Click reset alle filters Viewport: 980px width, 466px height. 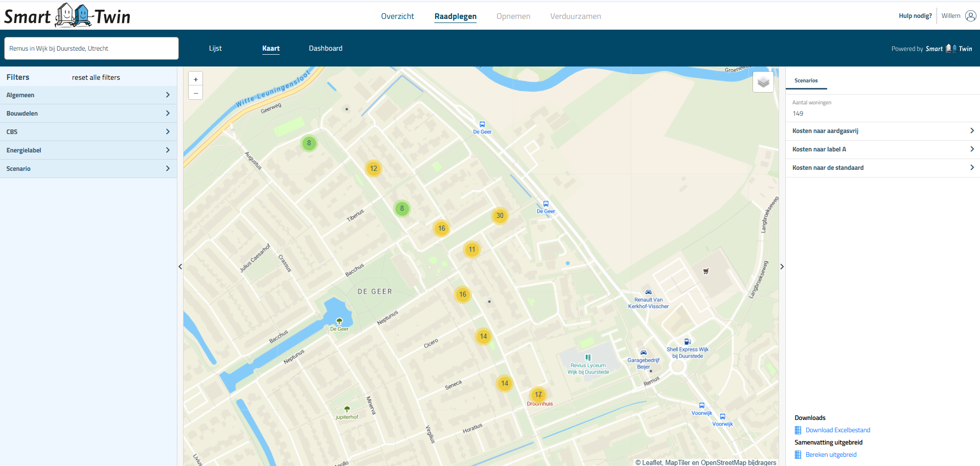(x=96, y=78)
